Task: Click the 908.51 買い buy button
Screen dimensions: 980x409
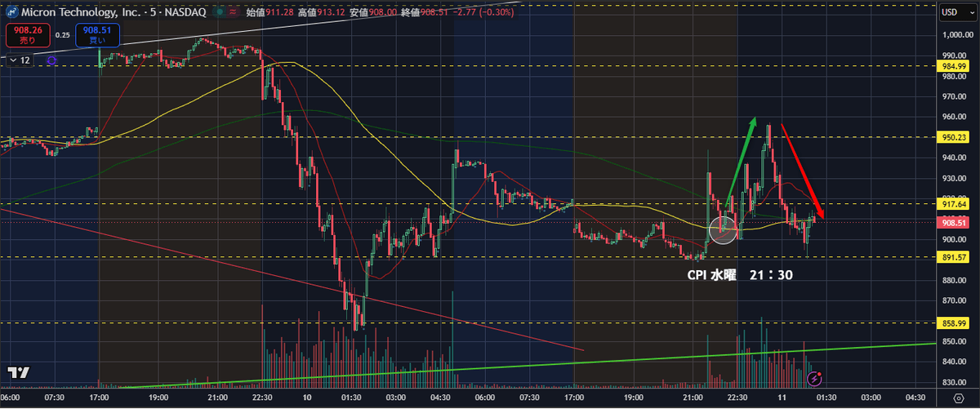Action: (98, 35)
